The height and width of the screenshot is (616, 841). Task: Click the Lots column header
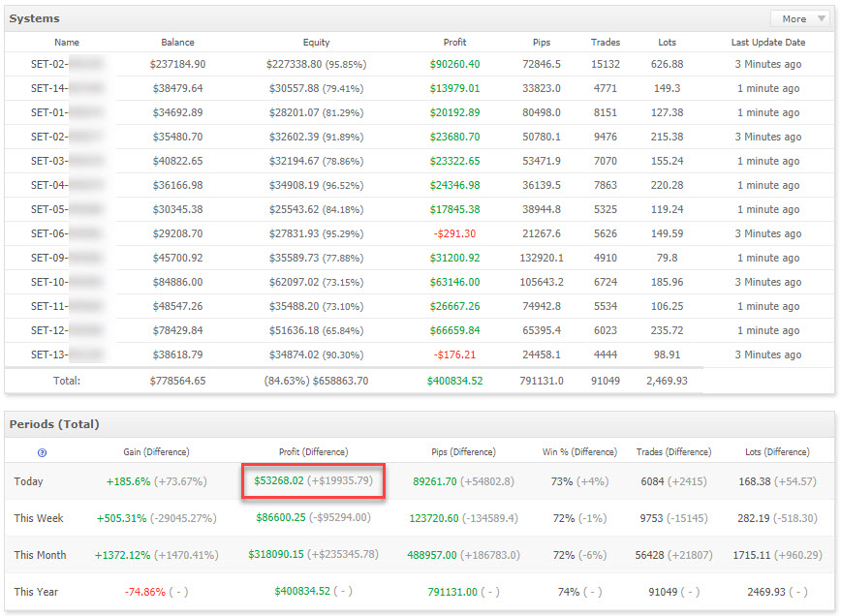[667, 42]
